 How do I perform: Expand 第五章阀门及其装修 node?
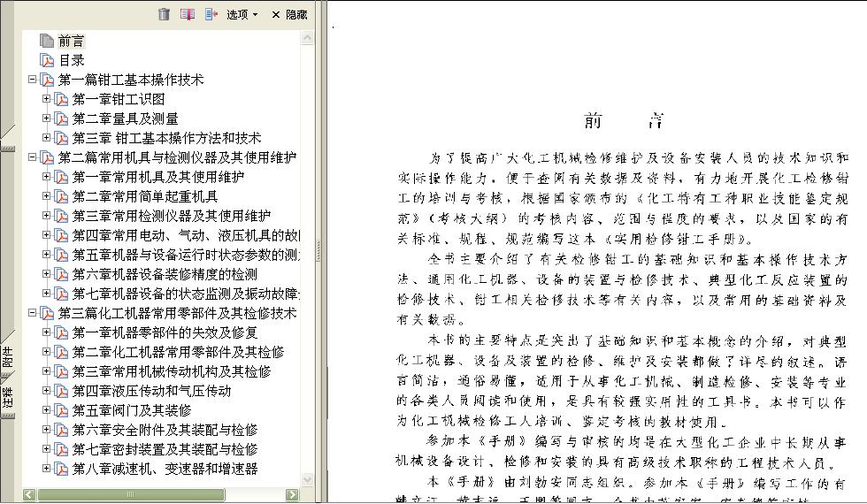tap(46, 410)
